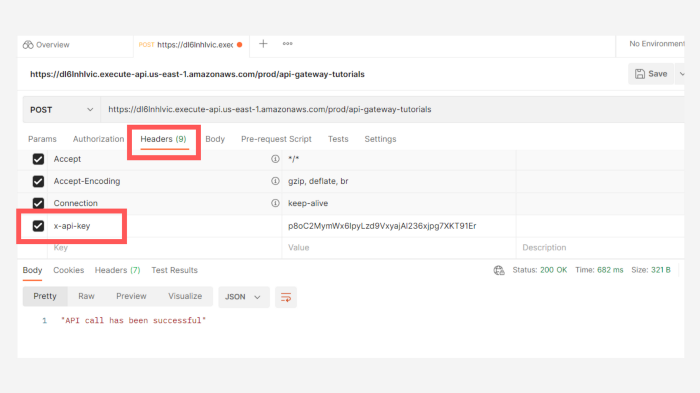
Task: Open the tab options ellipsis menu
Action: [x=288, y=44]
